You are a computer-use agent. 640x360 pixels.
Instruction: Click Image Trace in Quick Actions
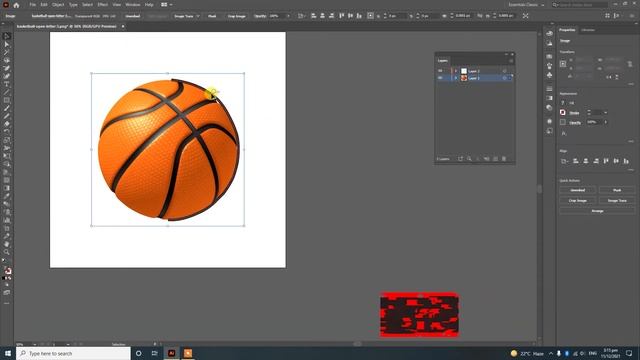617,200
